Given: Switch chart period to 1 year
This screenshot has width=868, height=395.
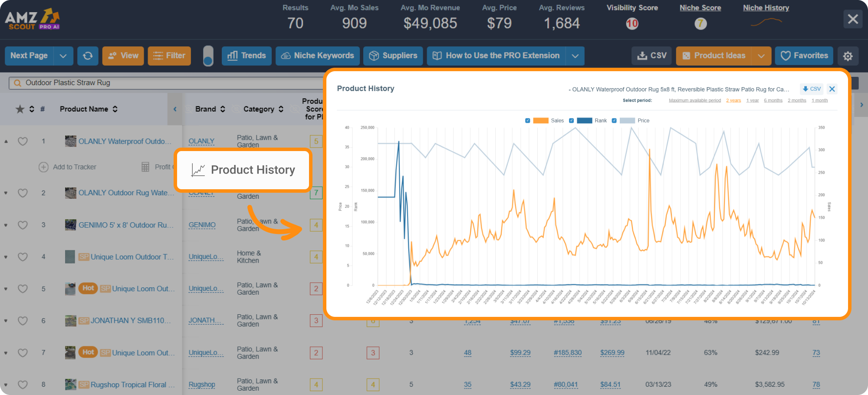Looking at the screenshot, I should pyautogui.click(x=753, y=100).
